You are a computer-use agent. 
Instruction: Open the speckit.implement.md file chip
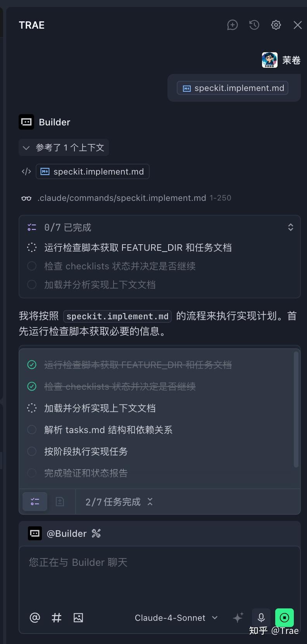(92, 171)
